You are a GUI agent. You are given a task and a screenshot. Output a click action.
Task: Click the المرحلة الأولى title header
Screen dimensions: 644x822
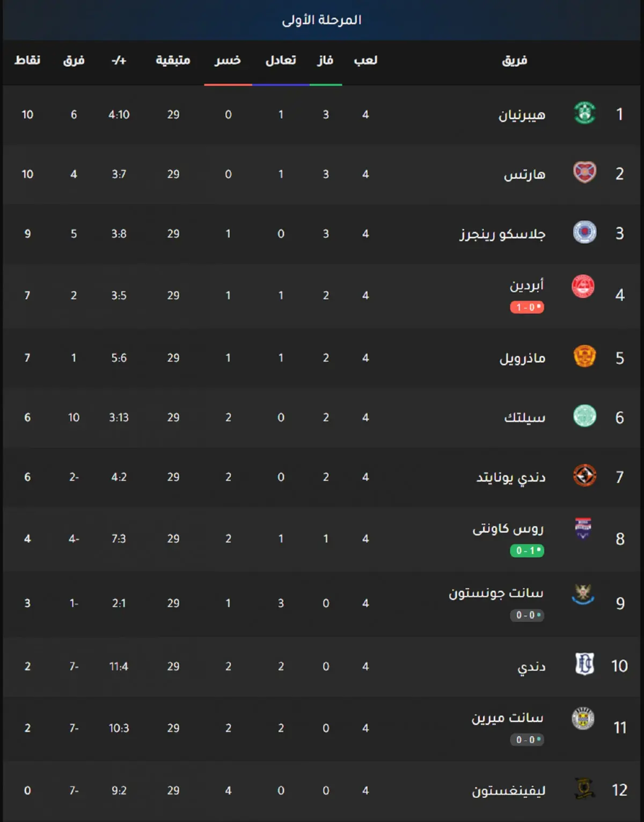pos(322,20)
